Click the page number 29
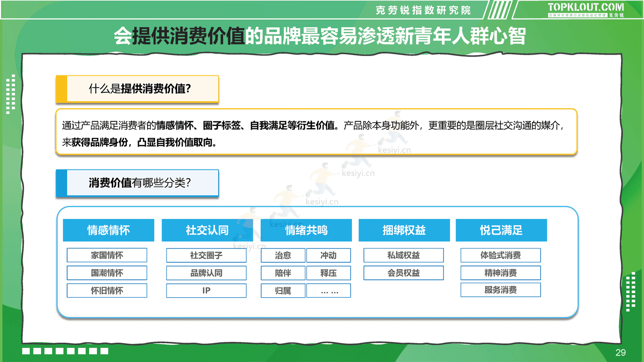The image size is (644, 362). click(x=621, y=353)
